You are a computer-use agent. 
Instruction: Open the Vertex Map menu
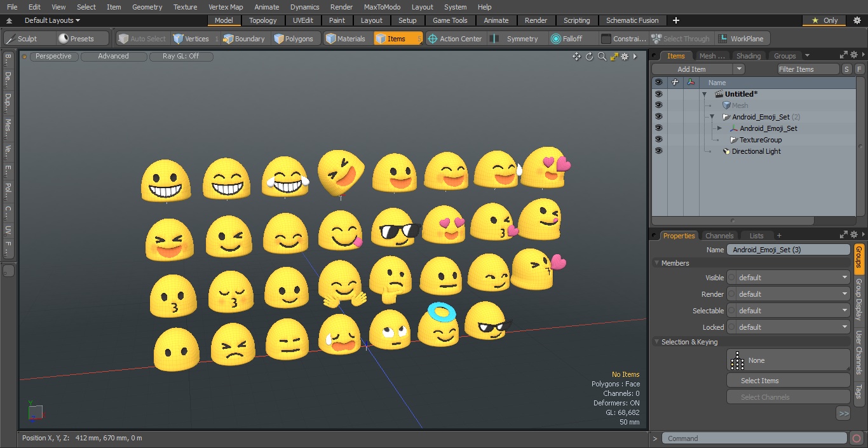tap(226, 7)
